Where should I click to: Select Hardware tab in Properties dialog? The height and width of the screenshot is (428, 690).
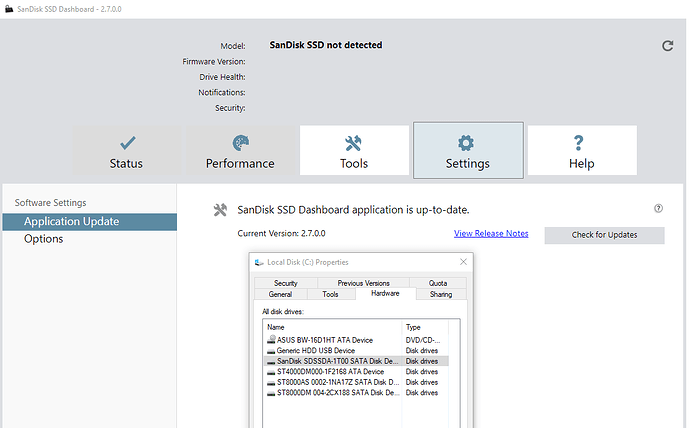[x=385, y=293]
